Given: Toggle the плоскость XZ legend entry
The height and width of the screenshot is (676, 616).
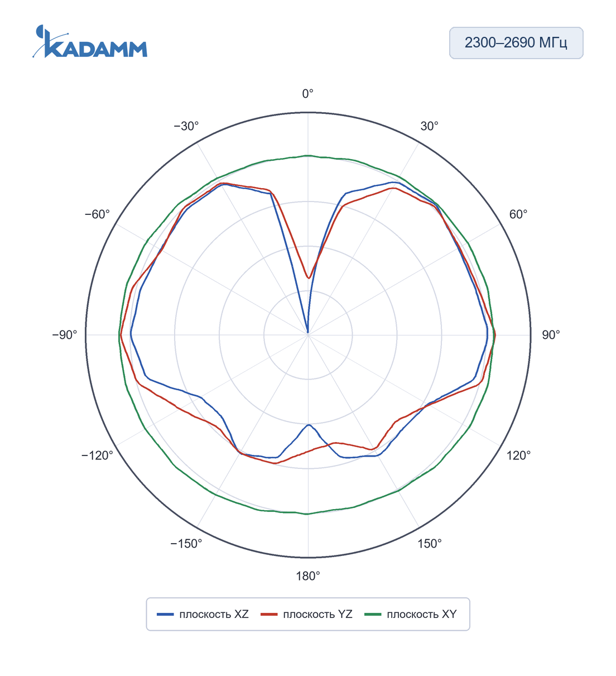Looking at the screenshot, I should click(203, 614).
